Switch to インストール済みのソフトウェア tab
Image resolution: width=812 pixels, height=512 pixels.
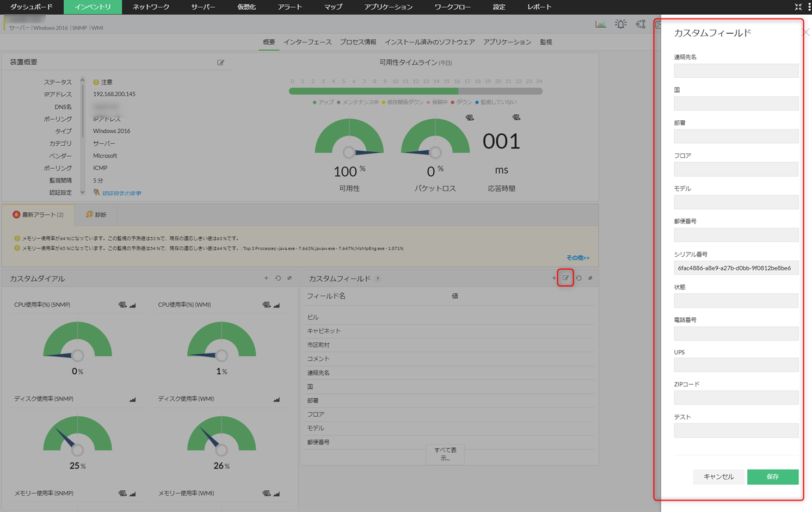tap(430, 42)
